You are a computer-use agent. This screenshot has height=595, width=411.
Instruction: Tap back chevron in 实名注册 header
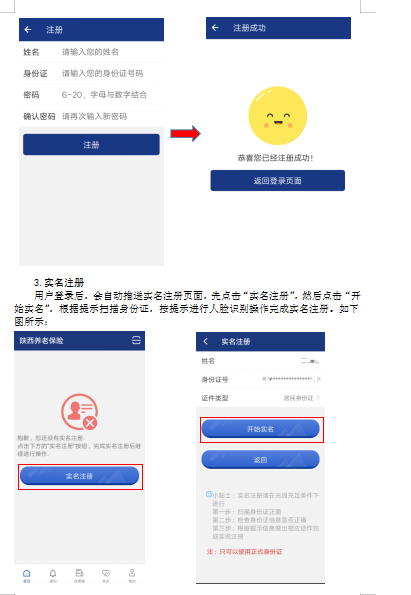tap(206, 341)
